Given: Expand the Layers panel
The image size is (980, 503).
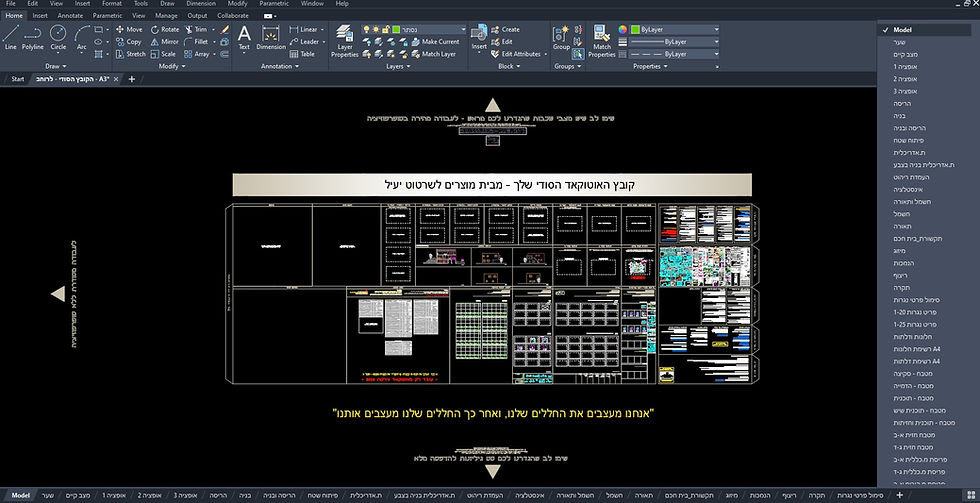Looking at the screenshot, I should tap(398, 66).
